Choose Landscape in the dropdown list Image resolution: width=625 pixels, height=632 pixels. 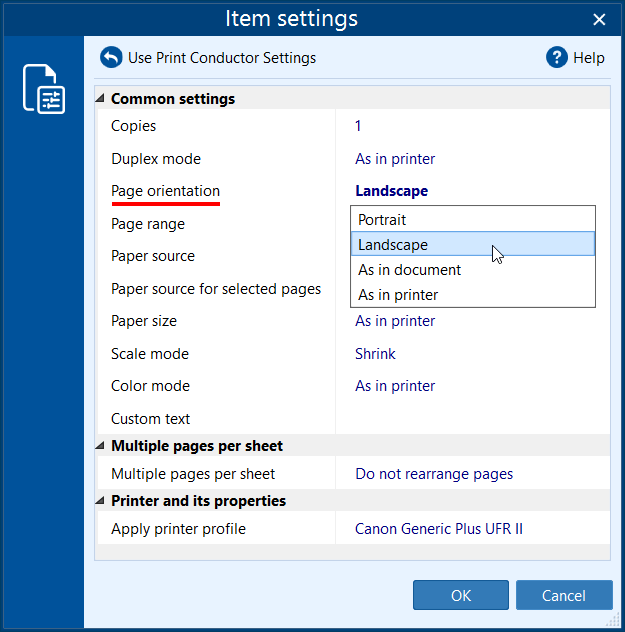(x=473, y=244)
